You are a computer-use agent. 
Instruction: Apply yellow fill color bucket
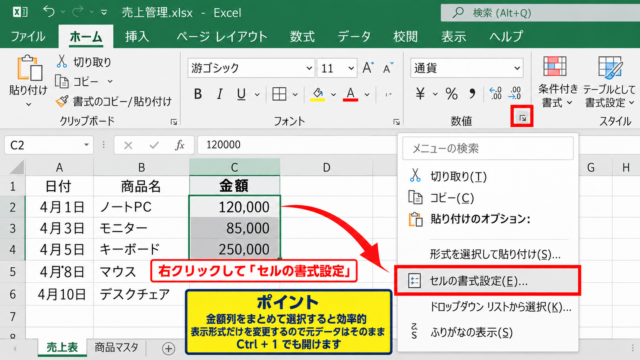point(318,94)
